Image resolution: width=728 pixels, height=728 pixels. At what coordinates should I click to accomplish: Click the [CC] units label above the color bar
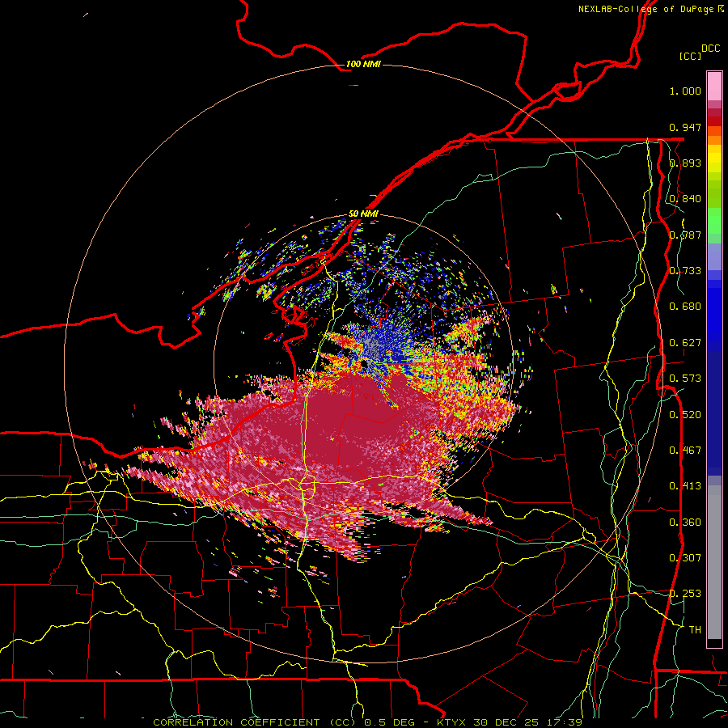[691, 56]
